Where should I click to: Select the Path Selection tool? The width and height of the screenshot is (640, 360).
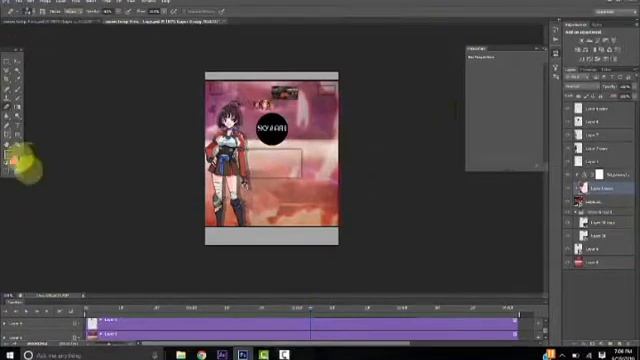7,134
